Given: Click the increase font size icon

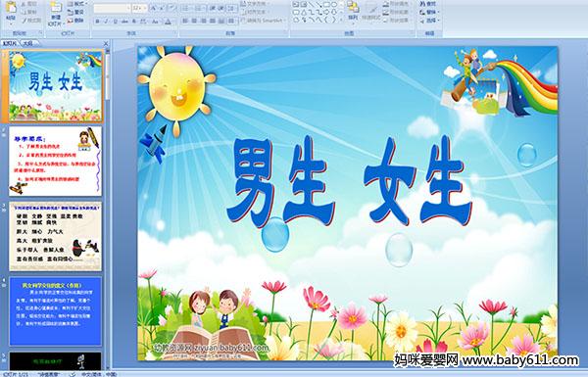Looking at the screenshot, I should [154, 8].
